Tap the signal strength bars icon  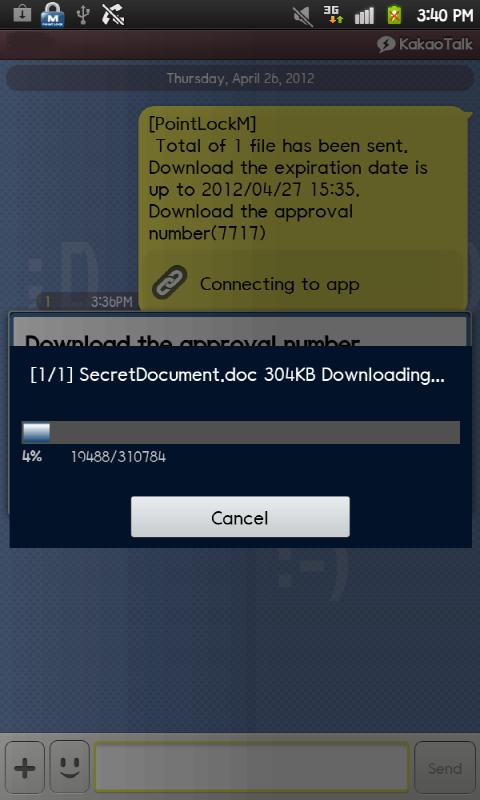pos(364,16)
